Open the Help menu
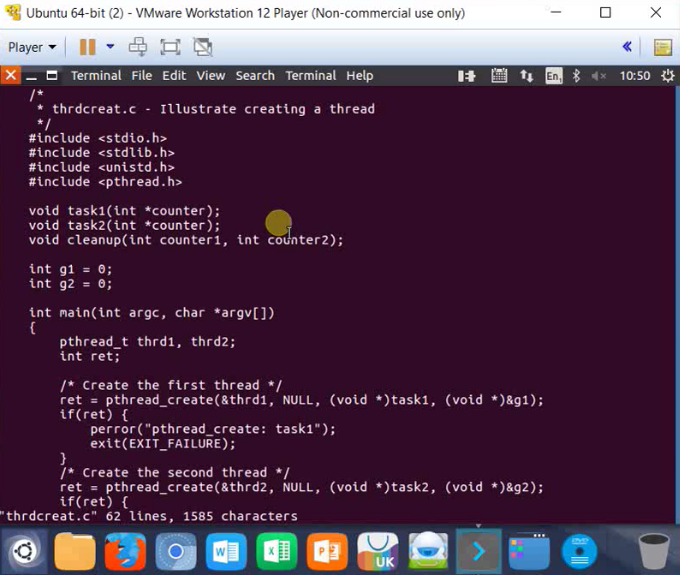This screenshot has width=680, height=575. [360, 75]
